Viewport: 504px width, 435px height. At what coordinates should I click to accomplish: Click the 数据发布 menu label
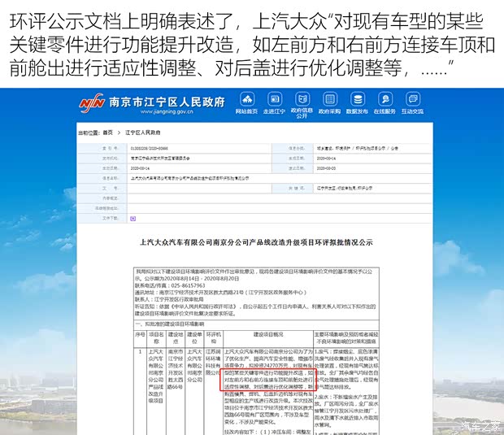tap(358, 111)
